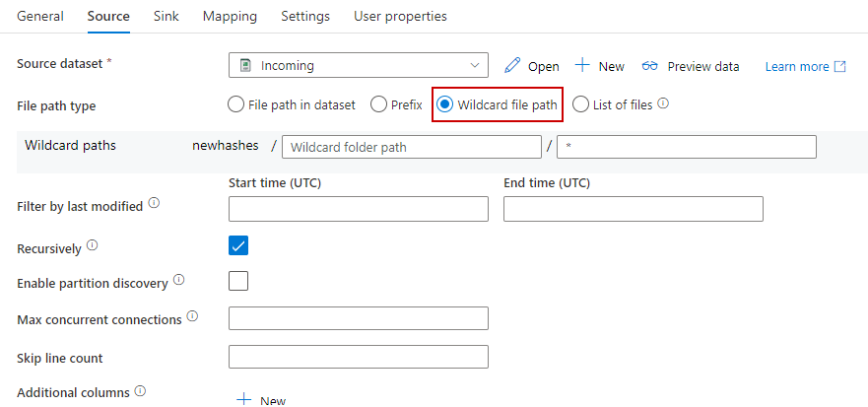Add a New additional column
This screenshot has height=407, width=868.
click(x=262, y=400)
